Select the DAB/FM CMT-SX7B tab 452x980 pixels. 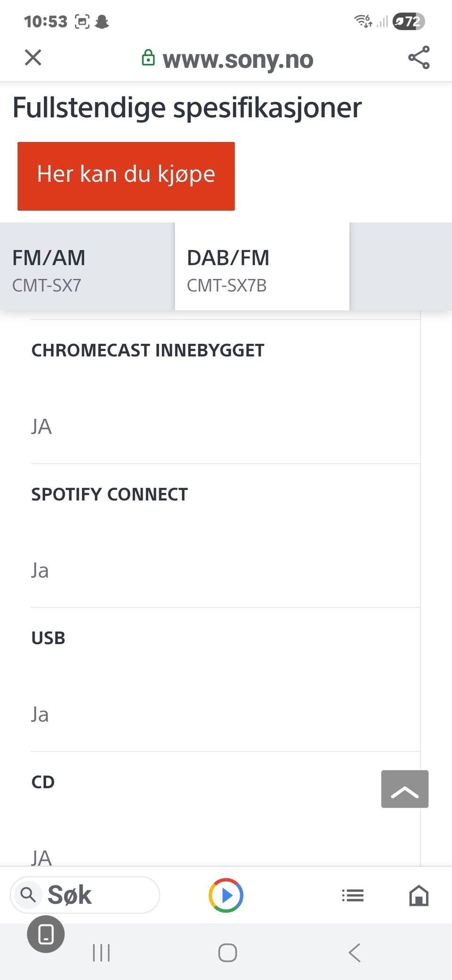(x=262, y=267)
